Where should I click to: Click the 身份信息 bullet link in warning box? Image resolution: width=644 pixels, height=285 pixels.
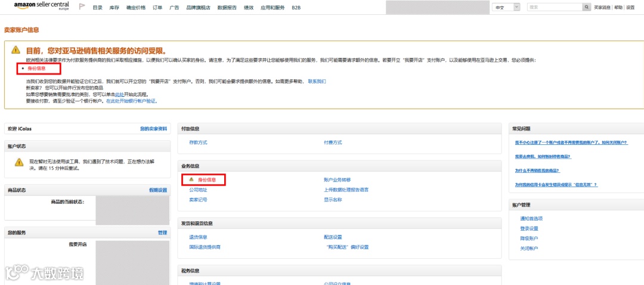click(36, 69)
